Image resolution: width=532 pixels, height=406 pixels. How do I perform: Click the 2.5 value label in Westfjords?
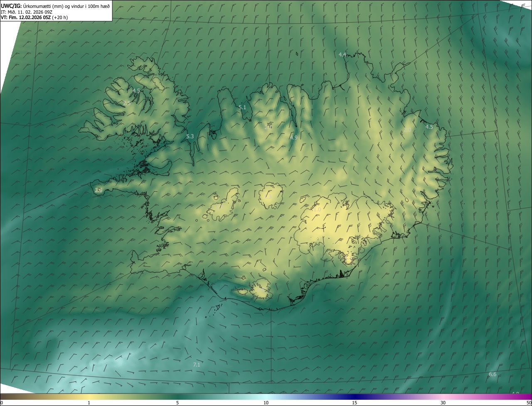[127, 103]
